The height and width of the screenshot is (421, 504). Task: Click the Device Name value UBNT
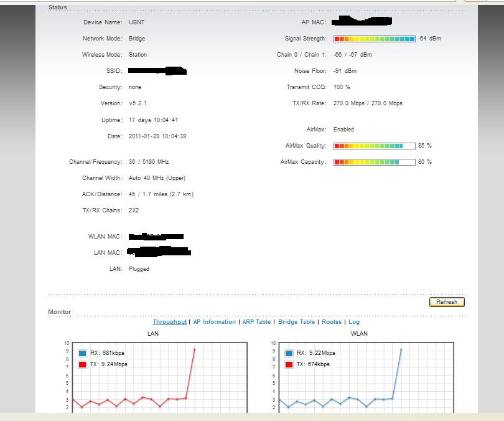[137, 22]
